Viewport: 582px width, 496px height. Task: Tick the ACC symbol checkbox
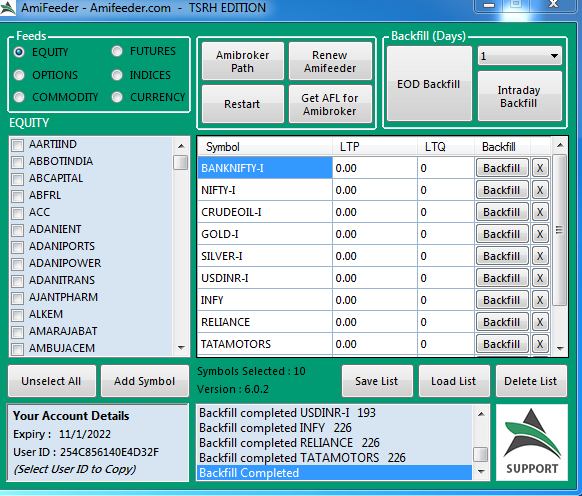point(17,213)
